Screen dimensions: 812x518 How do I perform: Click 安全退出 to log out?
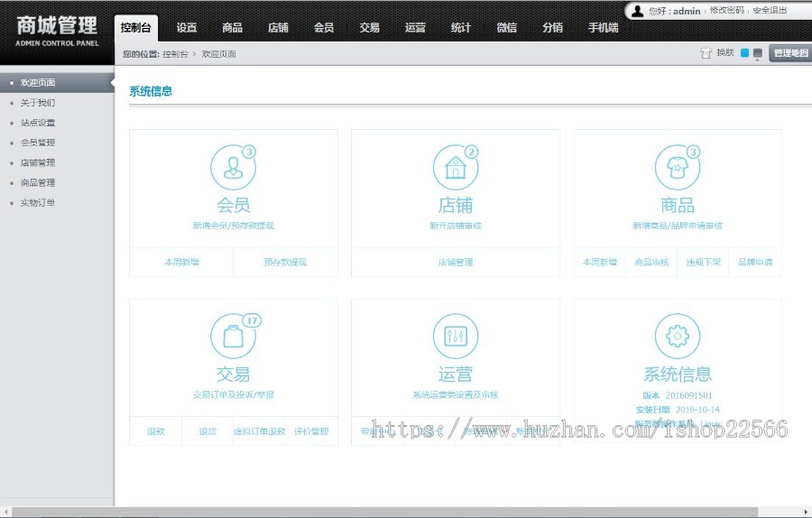coord(770,11)
